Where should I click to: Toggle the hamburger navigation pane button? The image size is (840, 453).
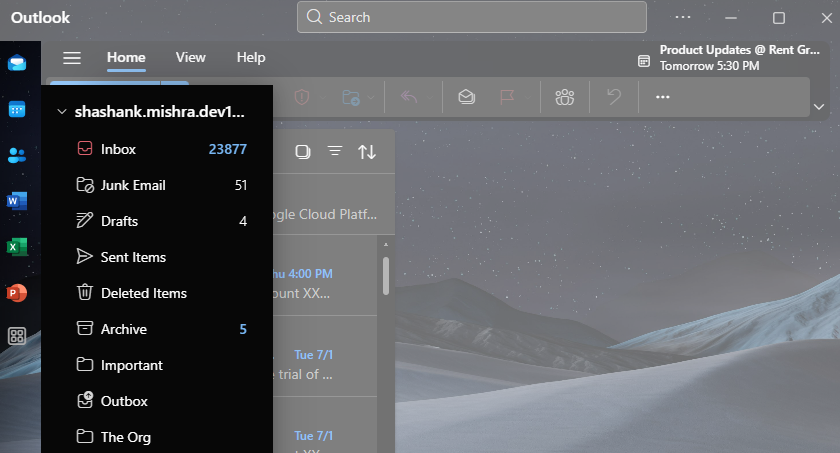click(72, 57)
